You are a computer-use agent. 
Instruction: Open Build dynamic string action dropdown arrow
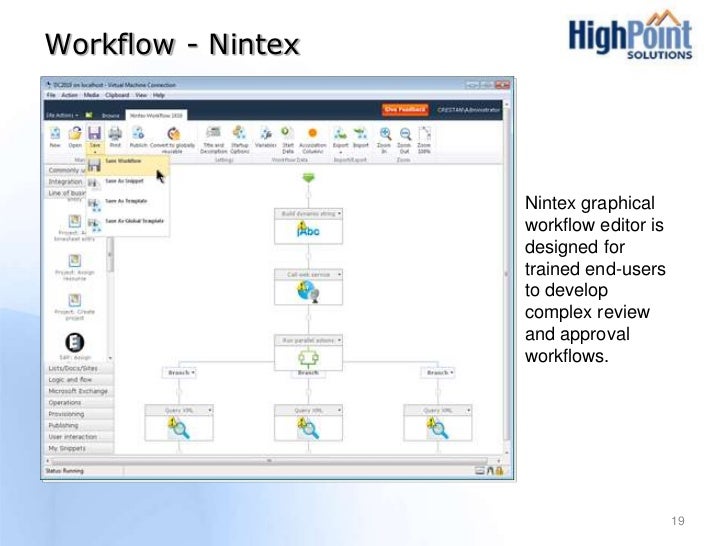tap(339, 214)
